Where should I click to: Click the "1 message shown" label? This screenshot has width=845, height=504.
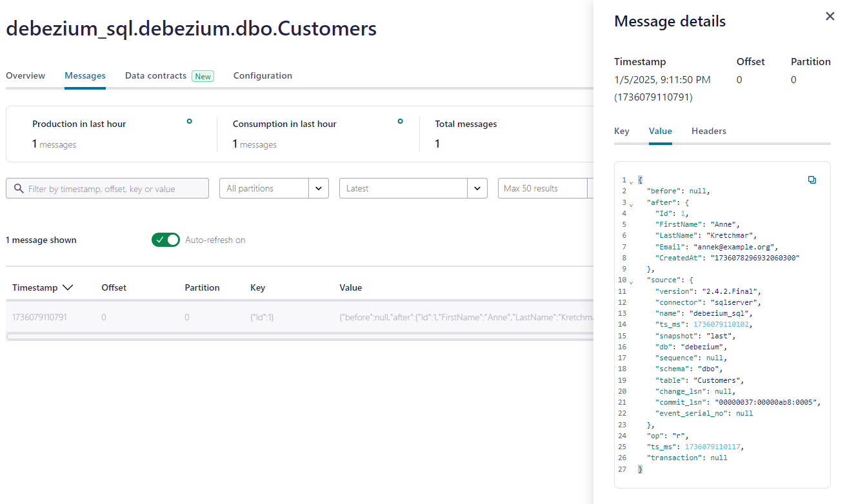click(41, 240)
